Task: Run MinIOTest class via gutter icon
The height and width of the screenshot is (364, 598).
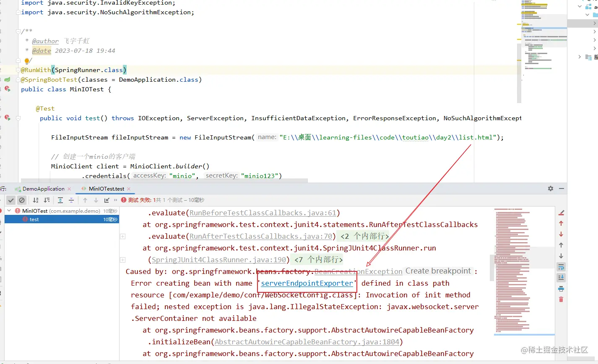Action: 8,89
